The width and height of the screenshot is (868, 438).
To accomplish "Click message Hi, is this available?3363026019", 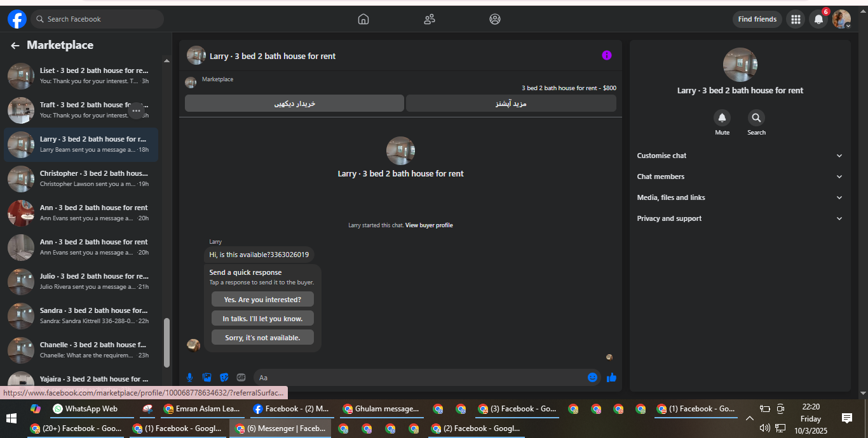I will pyautogui.click(x=259, y=255).
